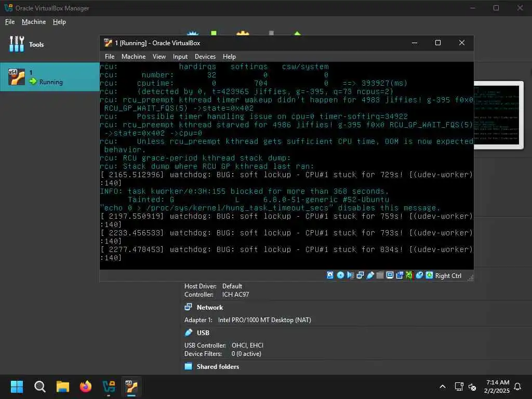The height and width of the screenshot is (399, 532).
Task: Click the 'OHCI, EHCI' USB controller value
Action: tap(247, 345)
